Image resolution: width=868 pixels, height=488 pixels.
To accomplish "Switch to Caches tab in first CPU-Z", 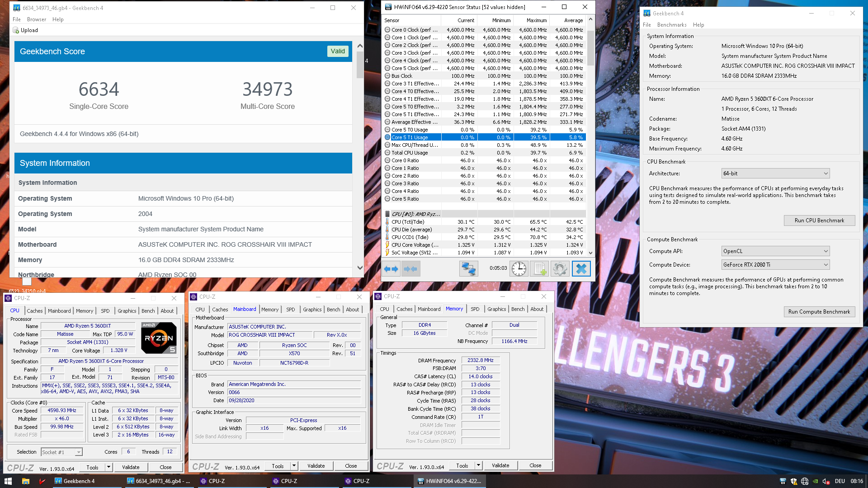I will click(x=34, y=311).
